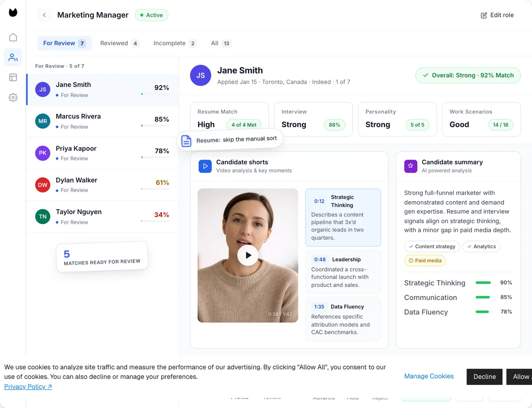Click the "5 of 5" Personality badge

[x=417, y=125]
